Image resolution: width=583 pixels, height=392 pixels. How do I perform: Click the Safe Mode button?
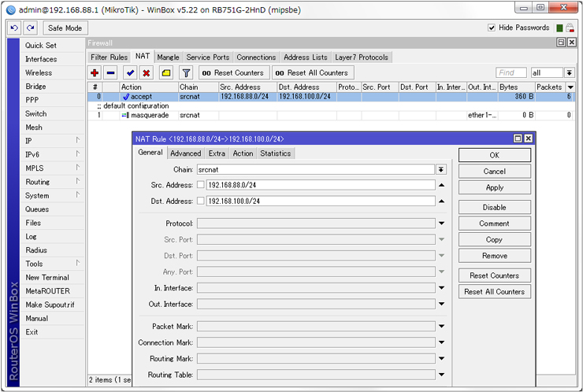(63, 28)
